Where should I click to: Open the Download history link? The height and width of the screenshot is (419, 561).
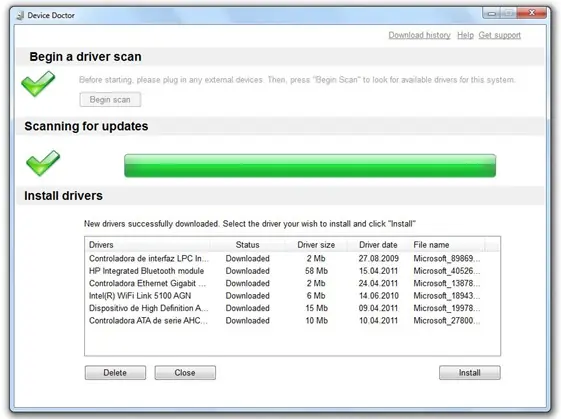419,35
